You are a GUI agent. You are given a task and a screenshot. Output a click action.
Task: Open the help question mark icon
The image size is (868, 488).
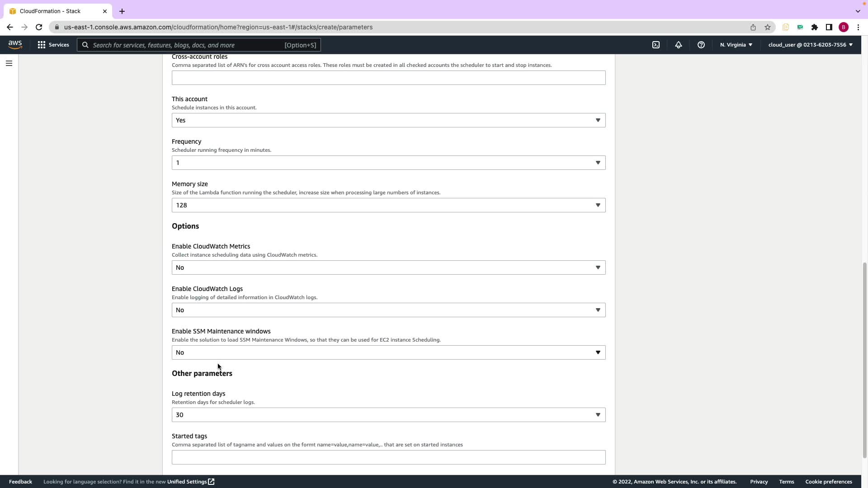click(701, 45)
